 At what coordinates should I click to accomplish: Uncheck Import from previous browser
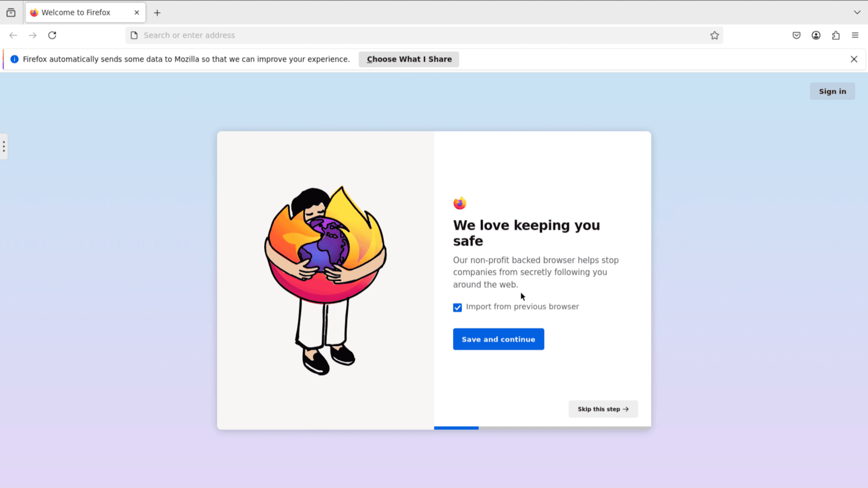tap(458, 308)
